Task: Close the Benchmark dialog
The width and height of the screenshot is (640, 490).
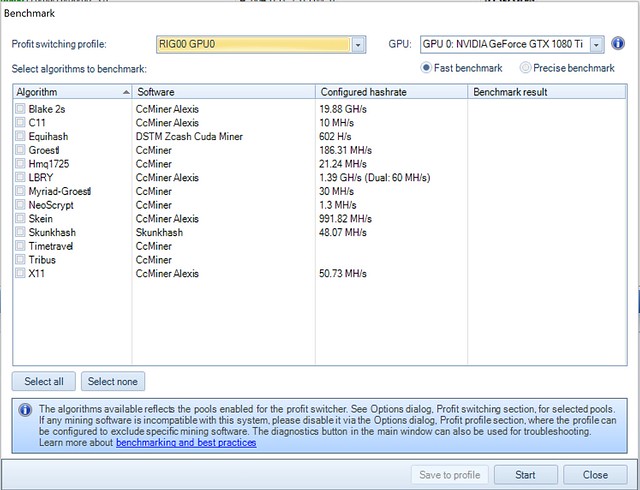Action: coord(595,475)
